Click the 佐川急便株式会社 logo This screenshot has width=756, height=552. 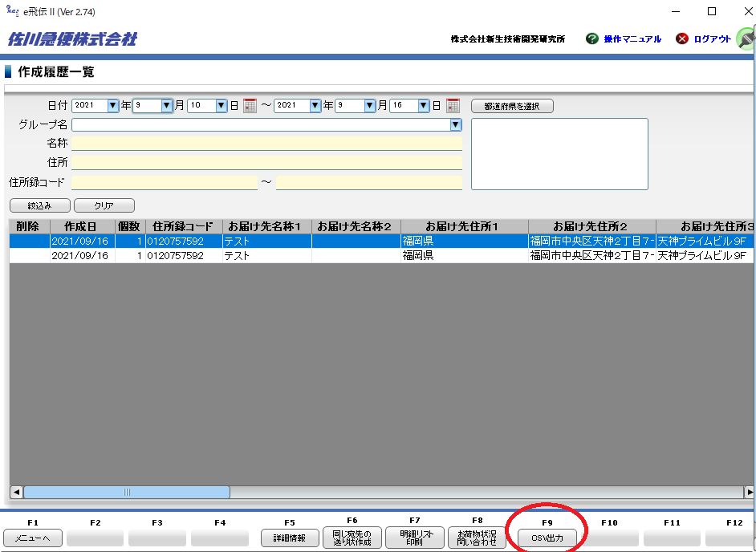tap(72, 39)
